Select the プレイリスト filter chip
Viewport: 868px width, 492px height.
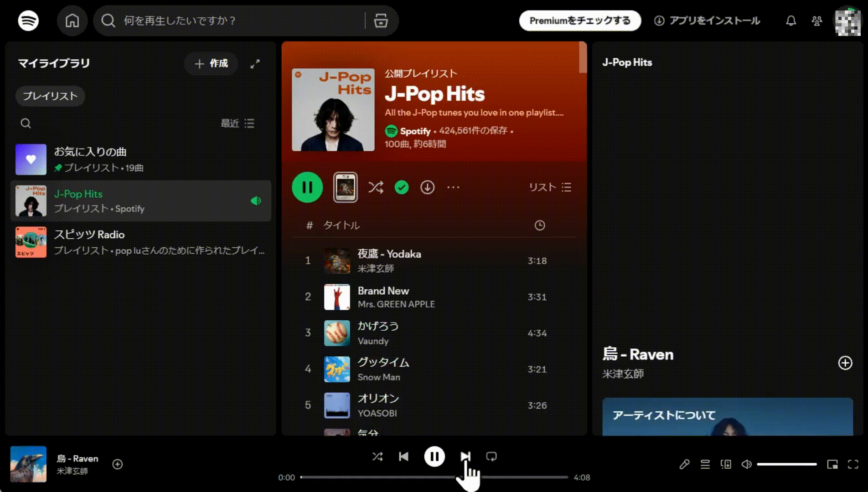50,96
